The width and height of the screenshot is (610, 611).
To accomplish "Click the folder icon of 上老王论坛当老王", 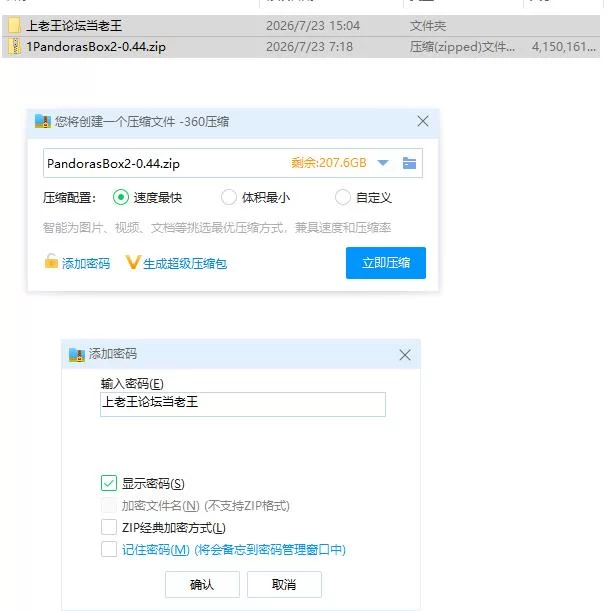I will click(14, 25).
